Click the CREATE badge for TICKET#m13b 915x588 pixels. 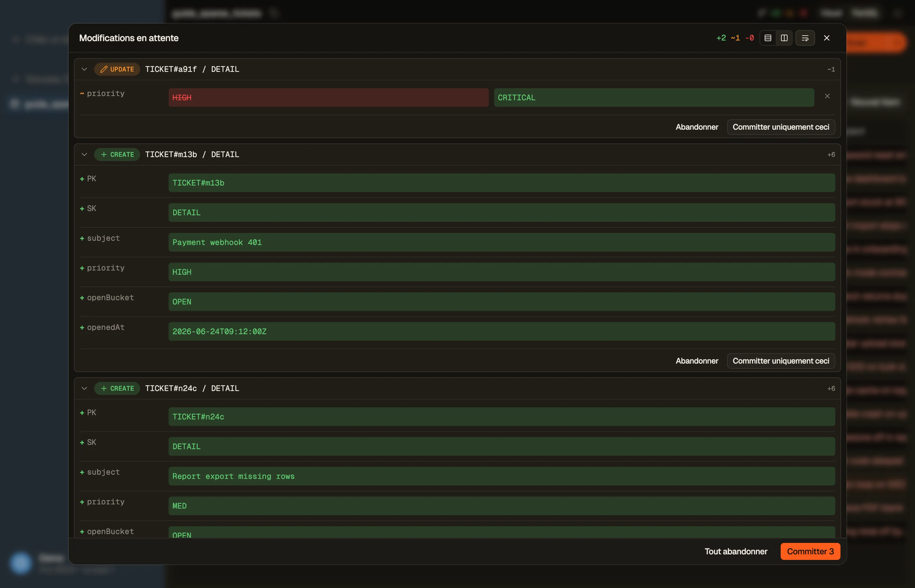tap(117, 154)
